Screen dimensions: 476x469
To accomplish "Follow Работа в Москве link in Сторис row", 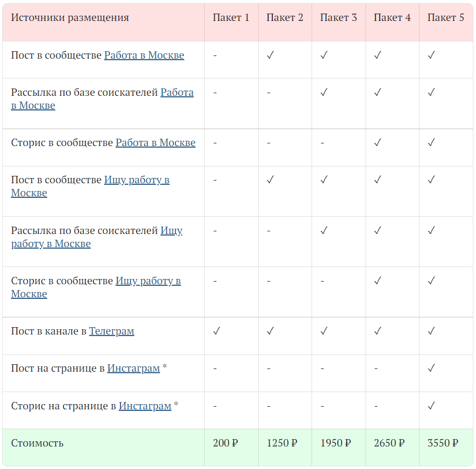I will 156,142.
